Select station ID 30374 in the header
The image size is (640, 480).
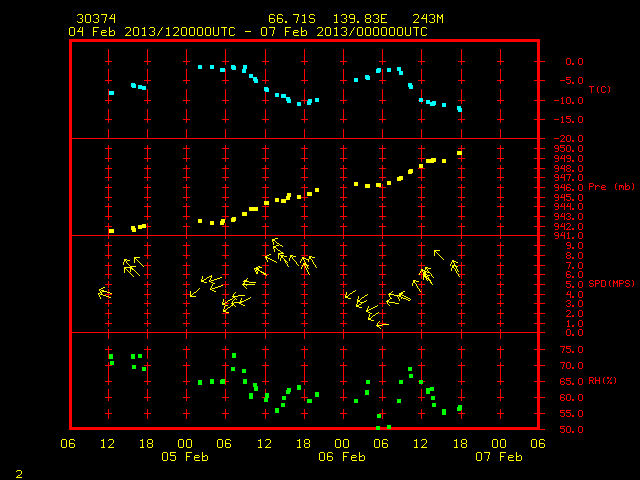tap(96, 19)
